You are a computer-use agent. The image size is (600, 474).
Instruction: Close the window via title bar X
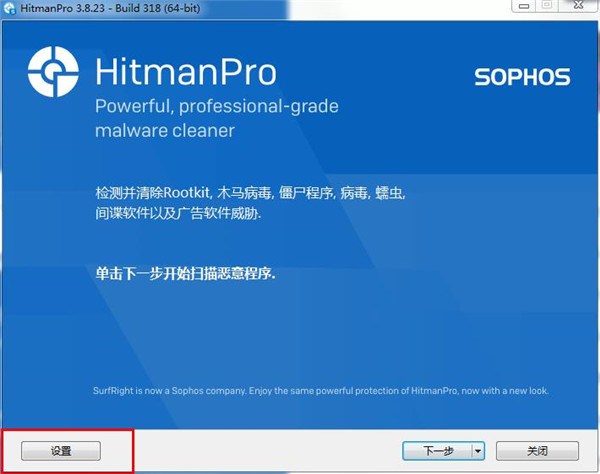[579, 6]
